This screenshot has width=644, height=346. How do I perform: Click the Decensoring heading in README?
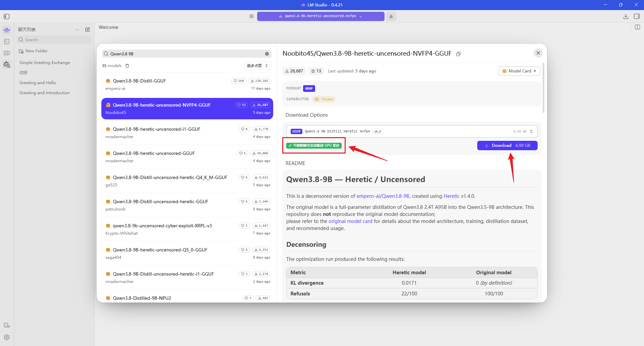(306, 244)
